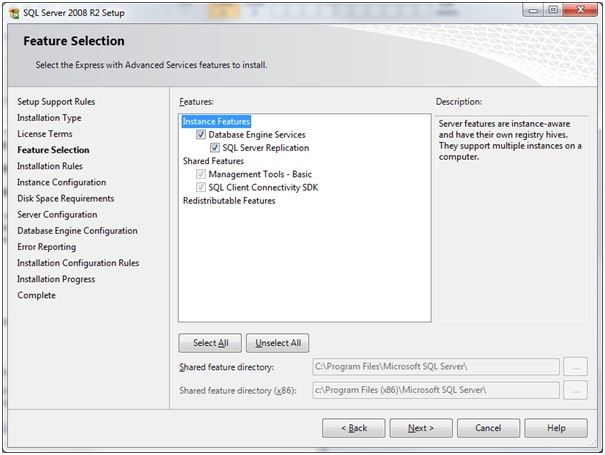Click the Installation Progress step

pyautogui.click(x=56, y=279)
